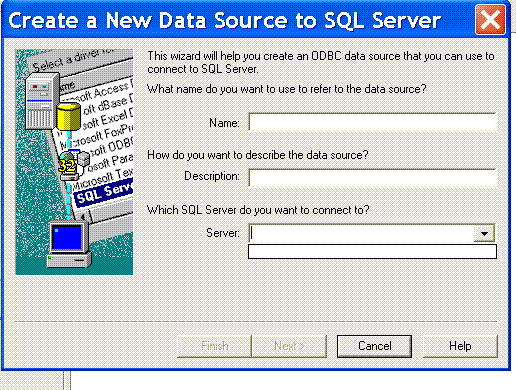Screen dimensions: 516x390
Task: Focus the Server combo box text area
Action: tap(362, 233)
